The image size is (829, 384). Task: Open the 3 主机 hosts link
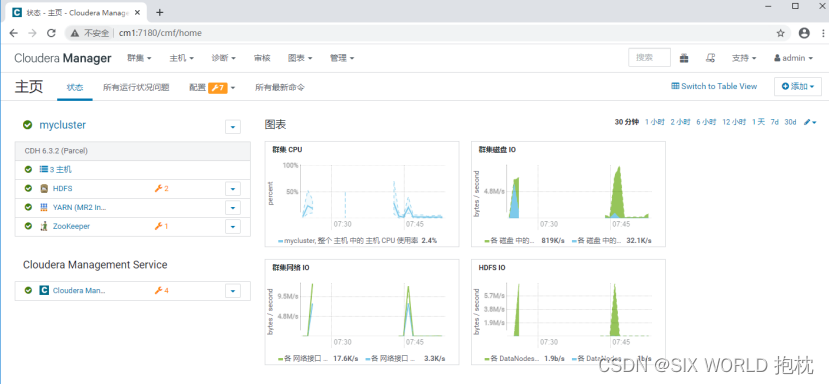61,170
